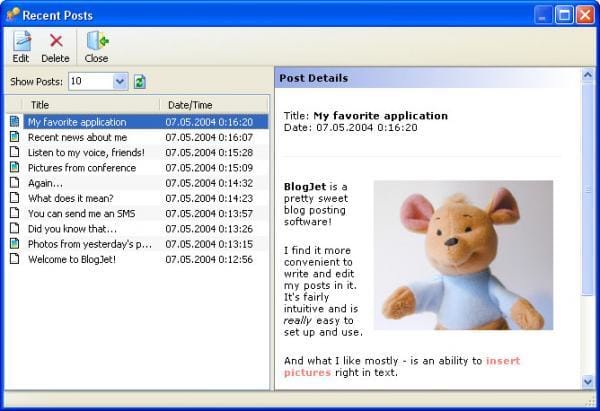Image resolution: width=600 pixels, height=411 pixels.
Task: Maximize the Recent Posts window
Action: click(x=564, y=15)
